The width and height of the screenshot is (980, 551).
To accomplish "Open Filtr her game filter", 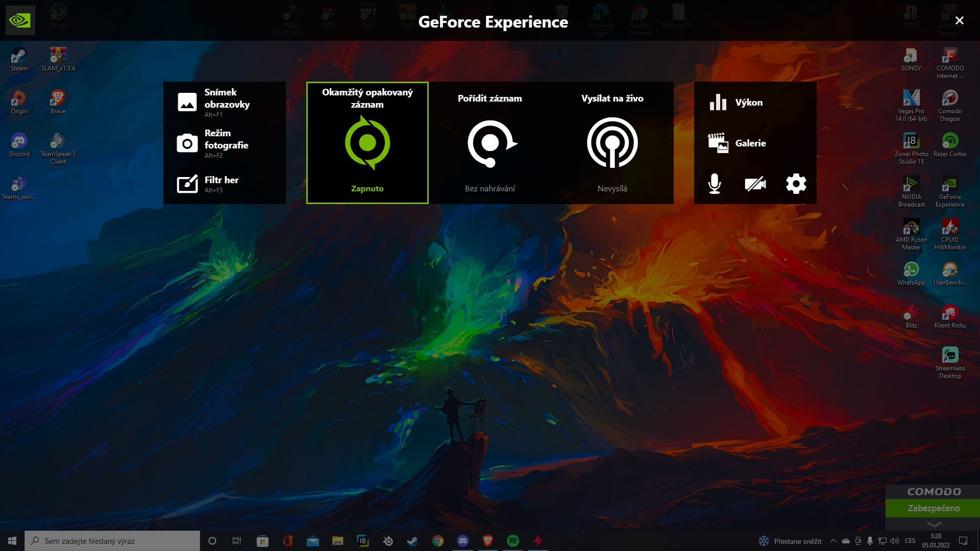I will 225,184.
